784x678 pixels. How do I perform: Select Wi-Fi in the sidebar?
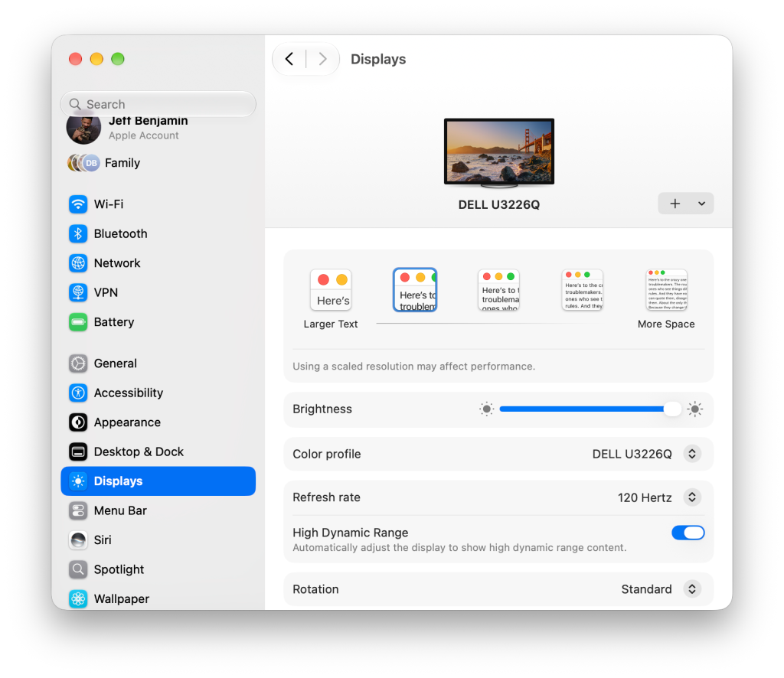point(158,204)
